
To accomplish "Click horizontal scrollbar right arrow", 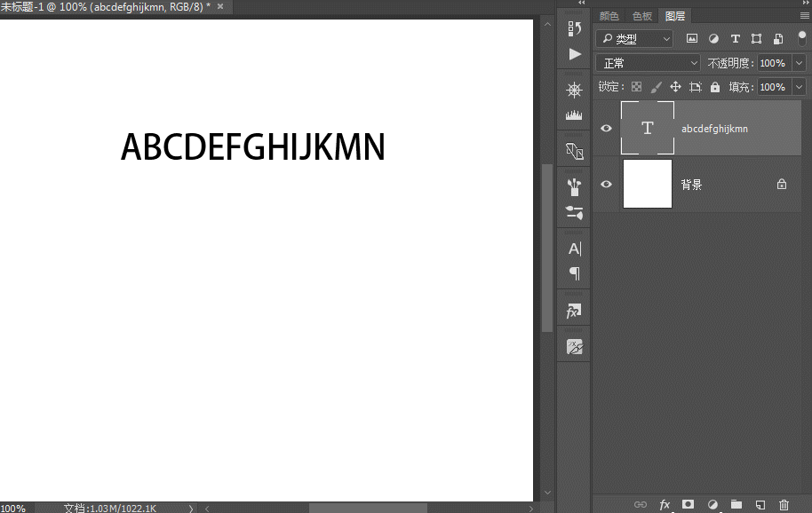I will (530, 509).
